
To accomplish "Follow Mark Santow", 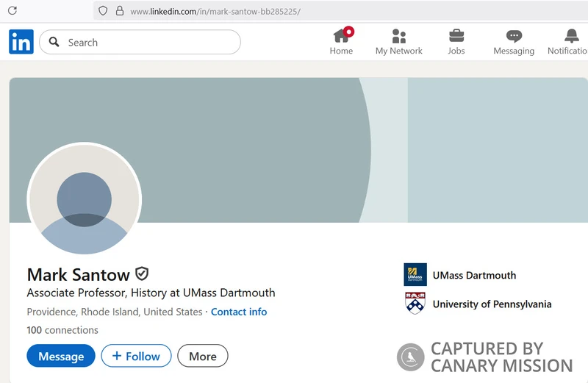I will pyautogui.click(x=136, y=356).
